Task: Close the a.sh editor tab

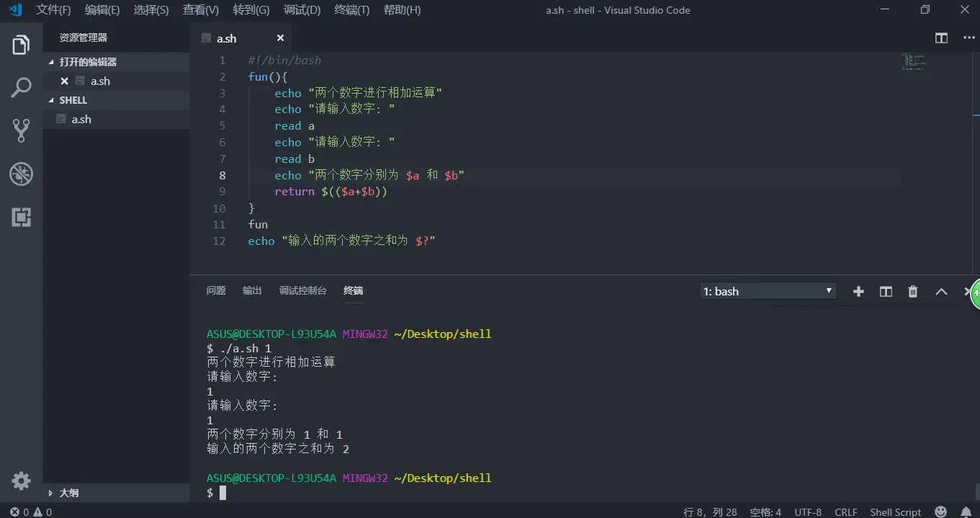Action: pos(280,38)
